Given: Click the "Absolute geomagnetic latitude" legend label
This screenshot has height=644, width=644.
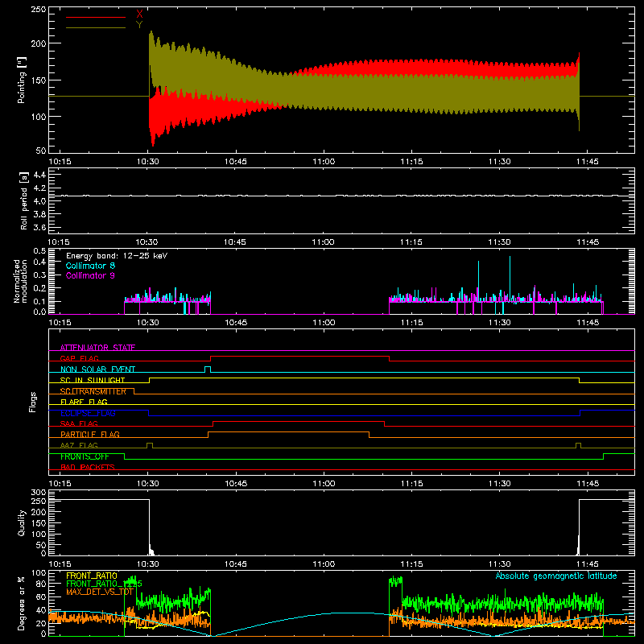Looking at the screenshot, I should coord(556,576).
